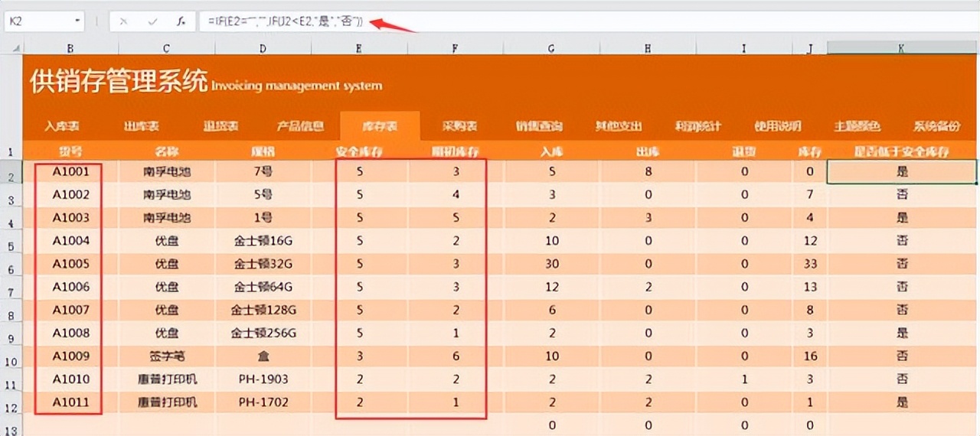980x436 pixels.
Task: Open the 采购表 navigation tab
Action: click(460, 126)
